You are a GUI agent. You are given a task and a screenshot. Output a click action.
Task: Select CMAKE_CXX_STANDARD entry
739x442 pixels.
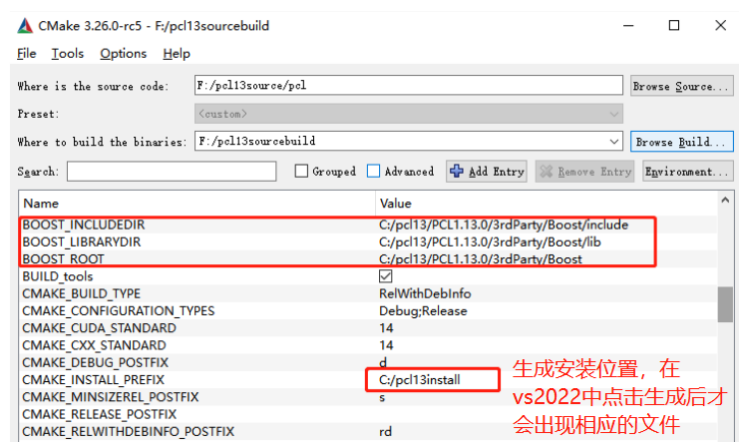coord(94,345)
